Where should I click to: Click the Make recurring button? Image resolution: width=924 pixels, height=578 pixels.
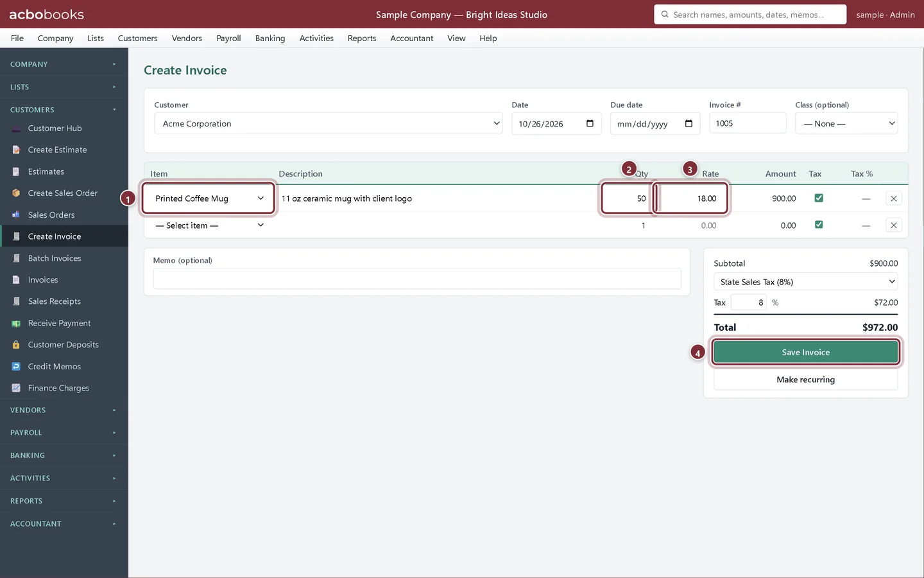[x=806, y=380]
